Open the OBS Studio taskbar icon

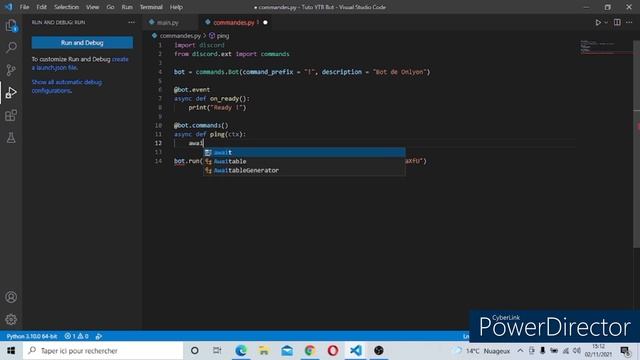click(x=379, y=351)
